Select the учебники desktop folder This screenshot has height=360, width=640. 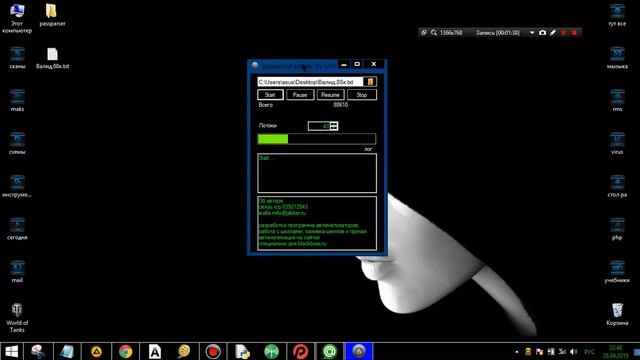617,271
